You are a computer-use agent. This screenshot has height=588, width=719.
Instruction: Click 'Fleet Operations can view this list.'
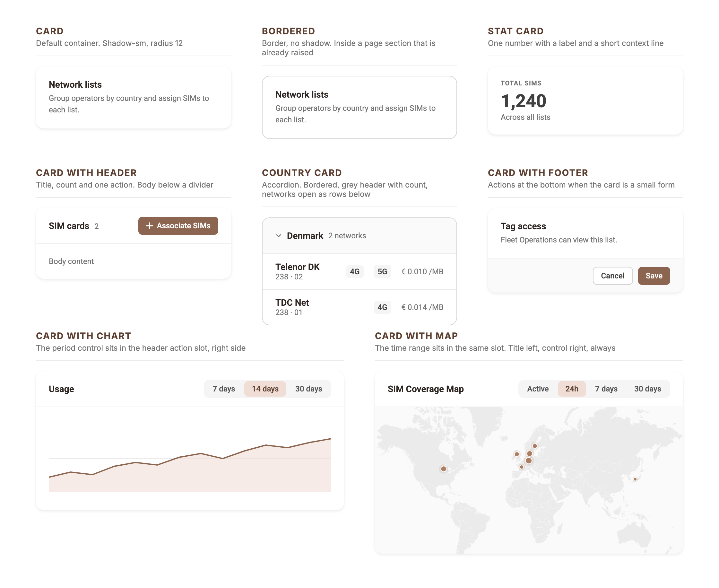click(559, 240)
